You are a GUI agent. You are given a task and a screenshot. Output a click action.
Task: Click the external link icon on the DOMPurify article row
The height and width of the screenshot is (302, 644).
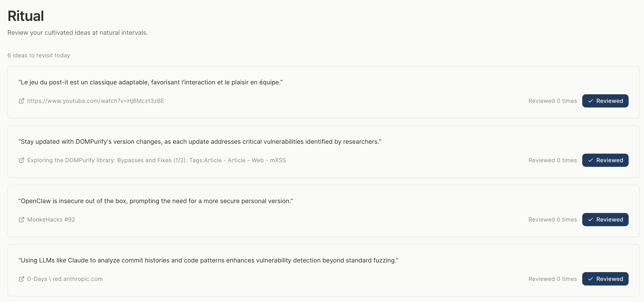tap(22, 160)
